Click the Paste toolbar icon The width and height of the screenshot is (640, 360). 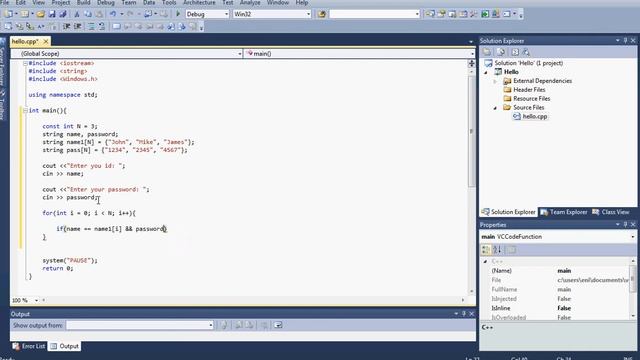click(99, 14)
